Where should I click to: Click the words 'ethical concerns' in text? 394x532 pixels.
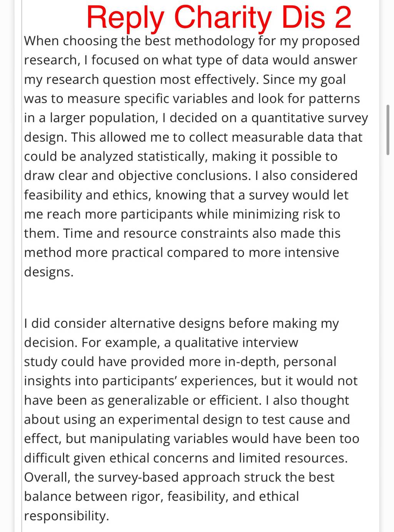point(159,458)
